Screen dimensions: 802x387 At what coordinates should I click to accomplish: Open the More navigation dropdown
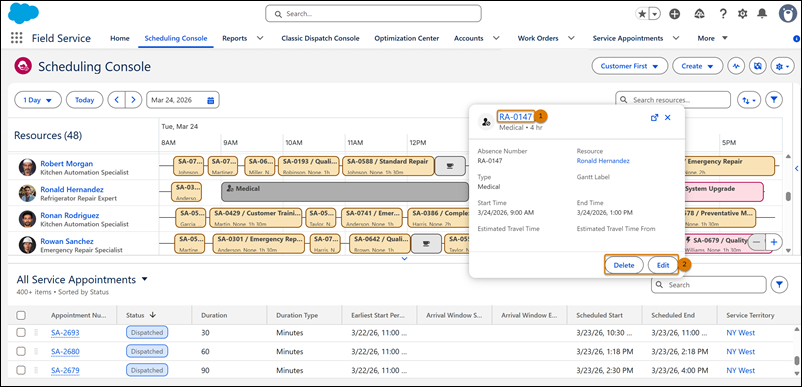click(x=712, y=38)
